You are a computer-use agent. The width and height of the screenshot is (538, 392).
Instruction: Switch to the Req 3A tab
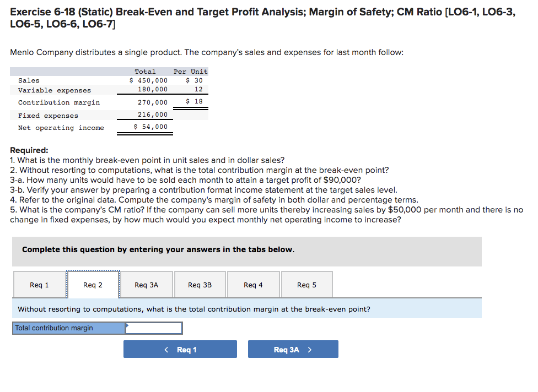coord(147,285)
